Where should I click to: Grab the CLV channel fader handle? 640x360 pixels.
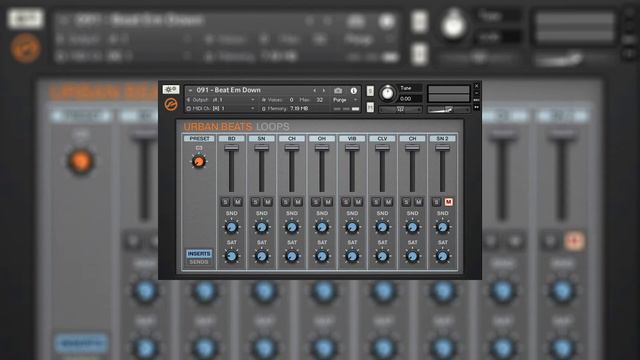coord(382,148)
